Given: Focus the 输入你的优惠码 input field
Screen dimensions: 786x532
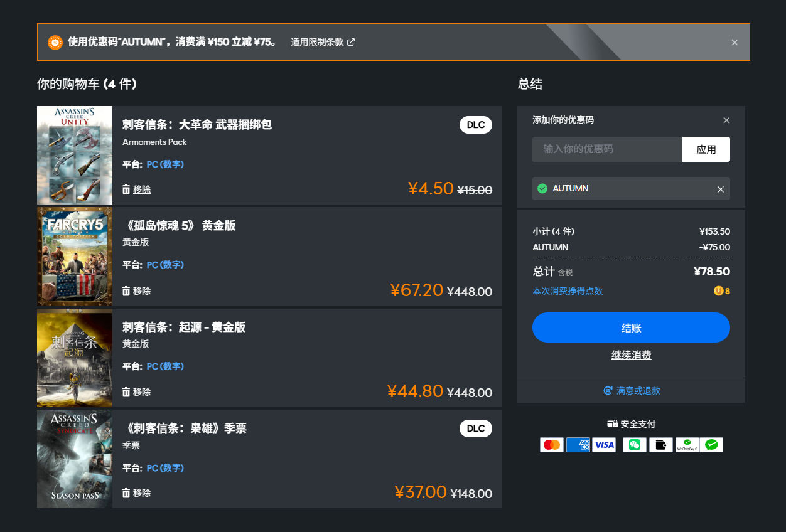Looking at the screenshot, I should [x=607, y=149].
